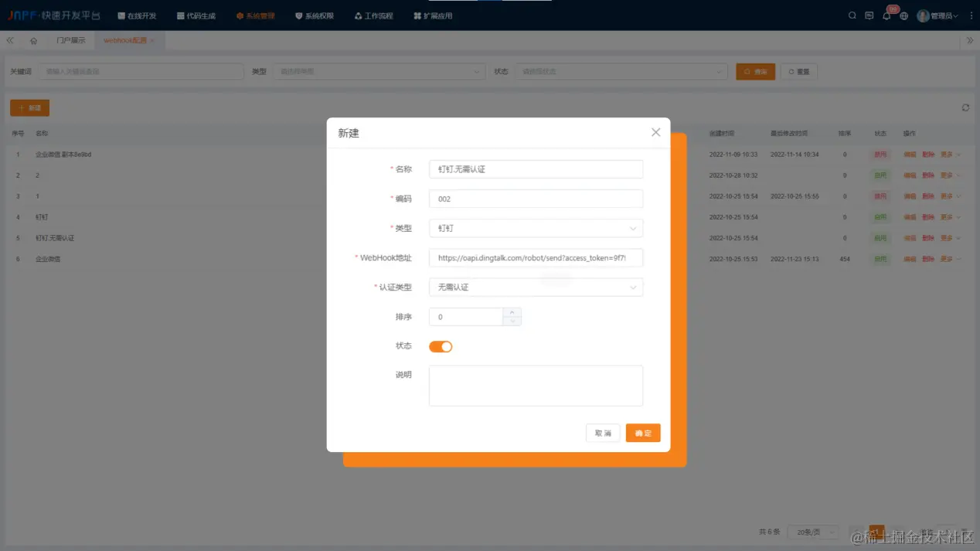Click the JNPF 快速开发平台 logo

pyautogui.click(x=54, y=15)
